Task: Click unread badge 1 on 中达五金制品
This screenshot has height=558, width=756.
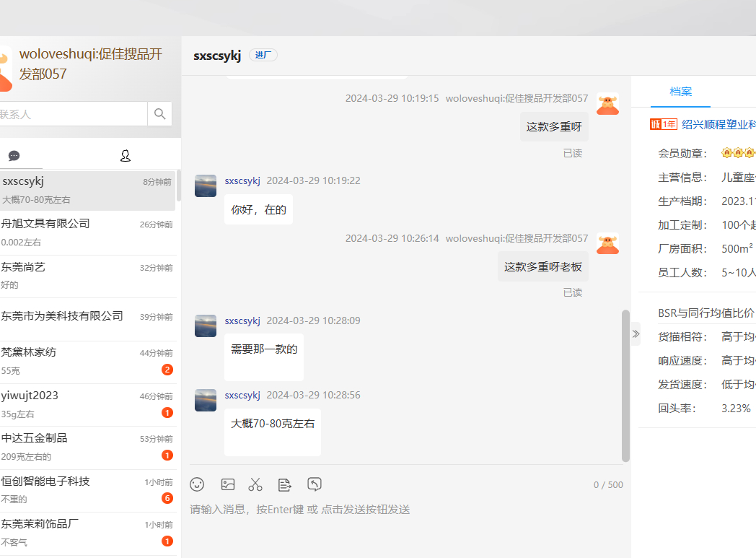Action: coord(167,455)
